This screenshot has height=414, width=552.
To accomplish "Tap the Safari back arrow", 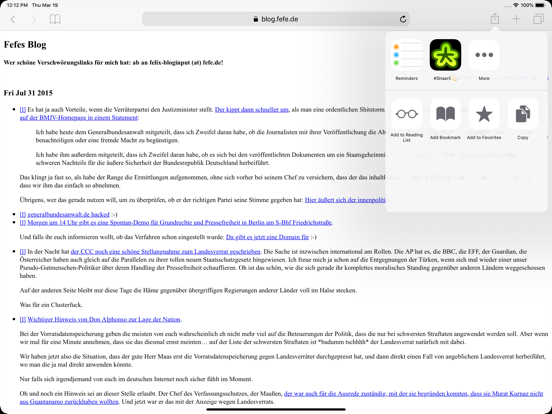I will [x=13, y=19].
